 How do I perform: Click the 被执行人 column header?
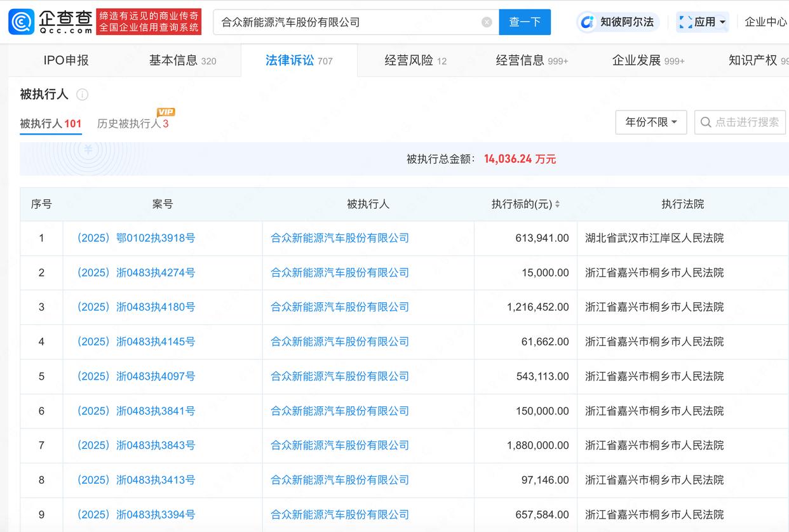[x=368, y=204]
